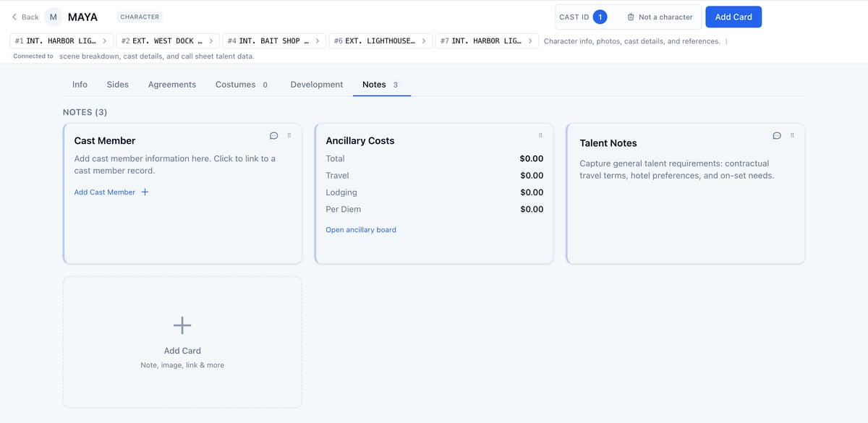868x423 pixels.
Task: Click the M avatar beside the MAYA title
Action: coord(53,17)
